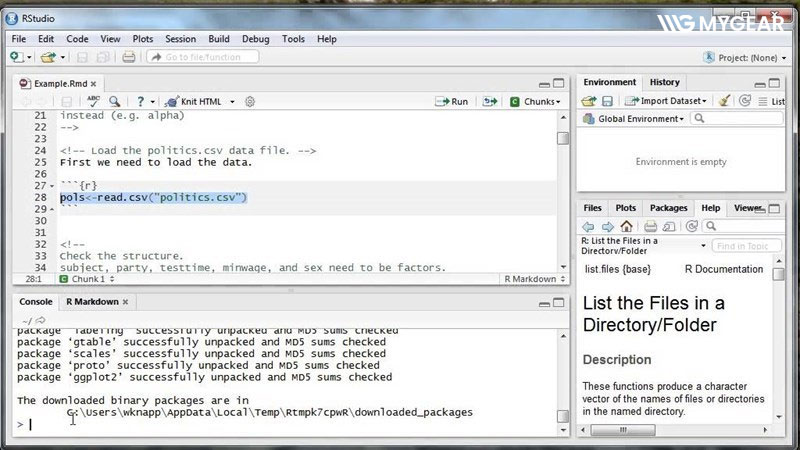The height and width of the screenshot is (450, 800).
Task: Open the Import Dataset dropdown
Action: pyautogui.click(x=666, y=101)
